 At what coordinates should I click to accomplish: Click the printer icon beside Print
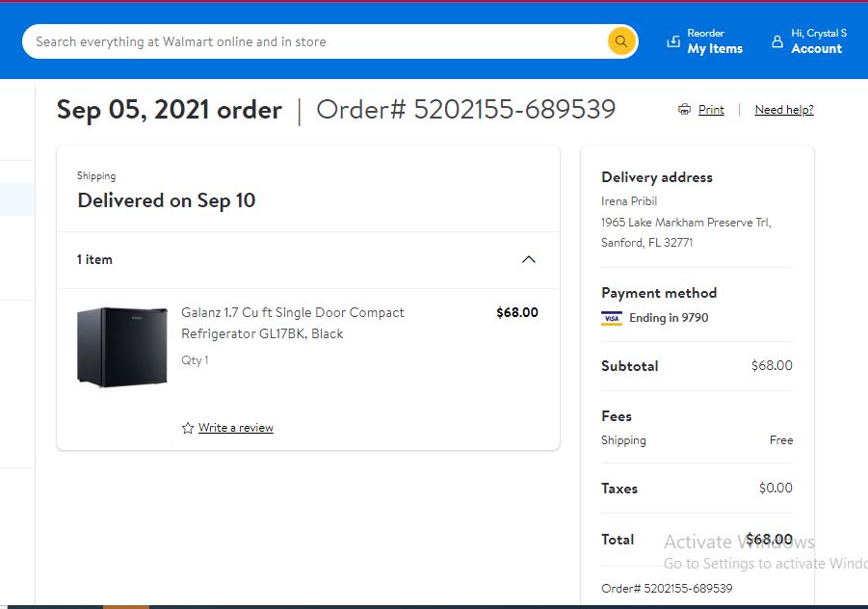[x=684, y=109]
